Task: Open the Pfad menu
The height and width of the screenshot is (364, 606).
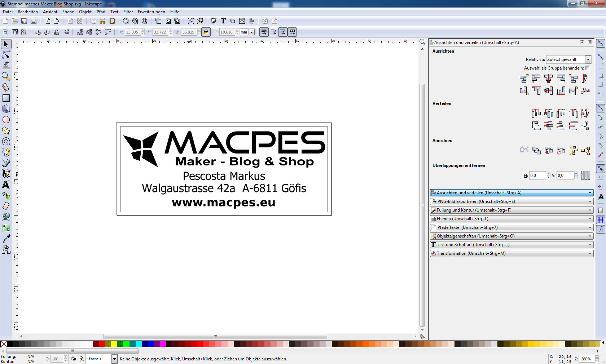Action: coord(101,12)
